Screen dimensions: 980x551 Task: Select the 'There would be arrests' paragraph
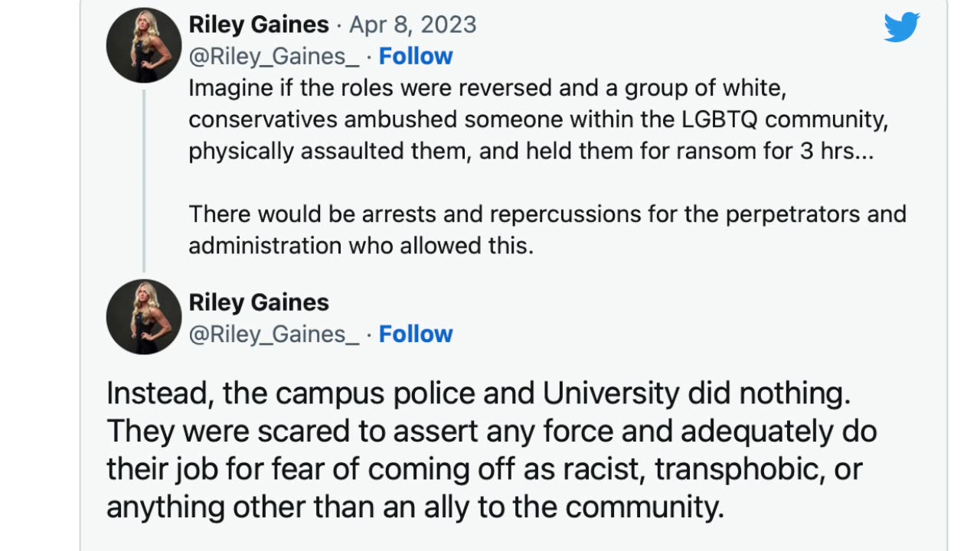click(547, 230)
